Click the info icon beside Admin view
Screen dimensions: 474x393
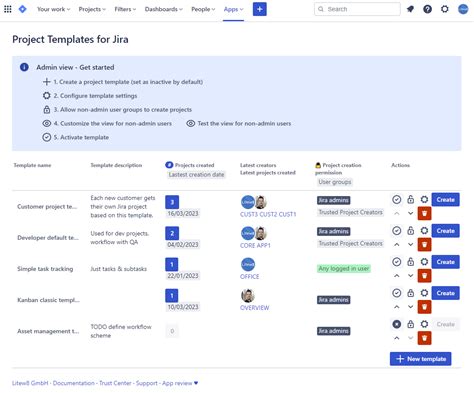coord(24,67)
